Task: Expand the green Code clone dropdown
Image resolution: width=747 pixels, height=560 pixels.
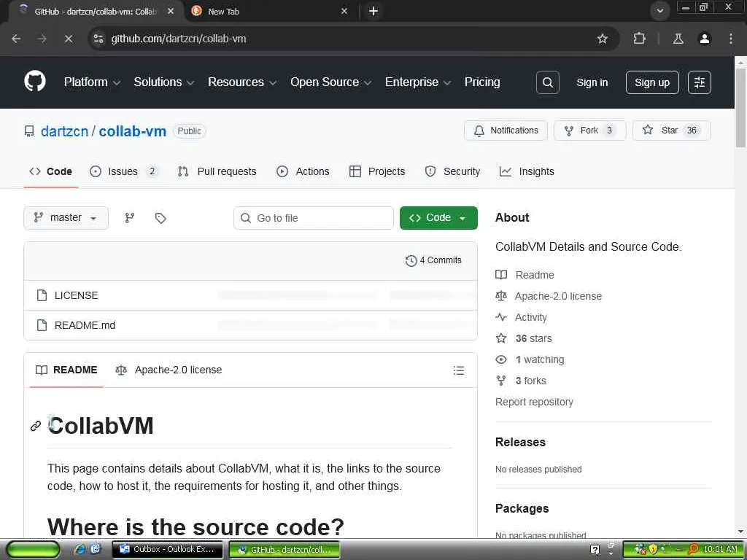Action: pyautogui.click(x=438, y=217)
